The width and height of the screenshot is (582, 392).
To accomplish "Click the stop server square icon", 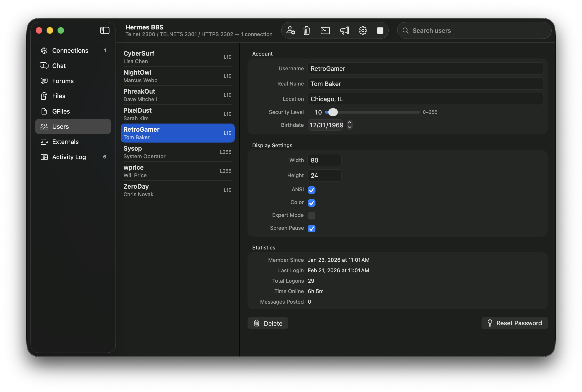I will coord(380,30).
